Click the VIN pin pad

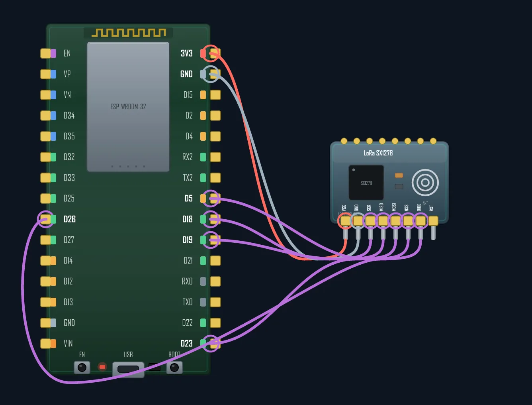pyautogui.click(x=46, y=344)
